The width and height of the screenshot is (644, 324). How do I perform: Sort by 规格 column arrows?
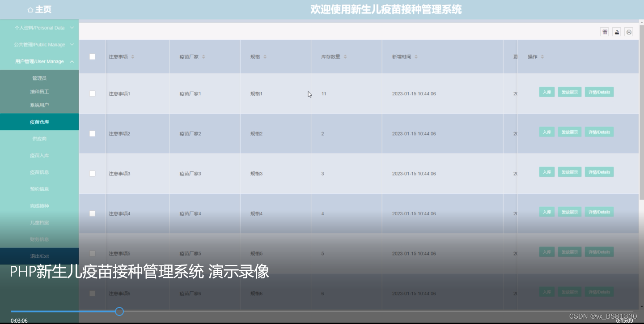pyautogui.click(x=265, y=57)
